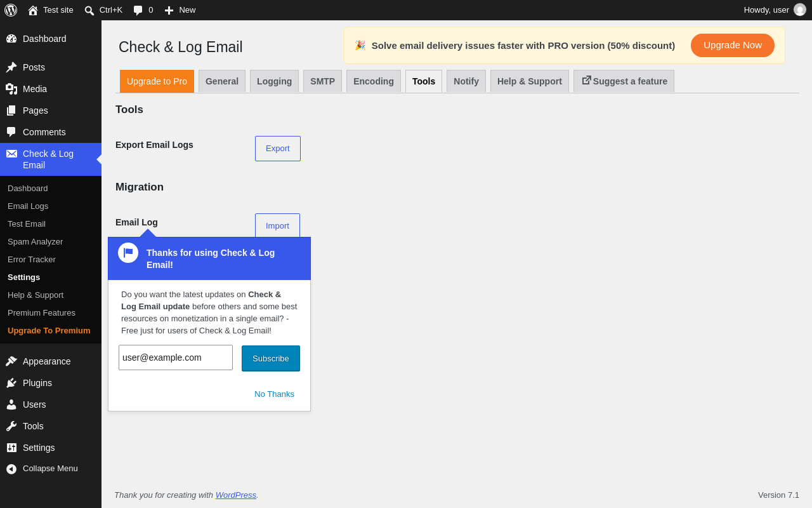Click the Posts pushpin icon

tap(11, 67)
